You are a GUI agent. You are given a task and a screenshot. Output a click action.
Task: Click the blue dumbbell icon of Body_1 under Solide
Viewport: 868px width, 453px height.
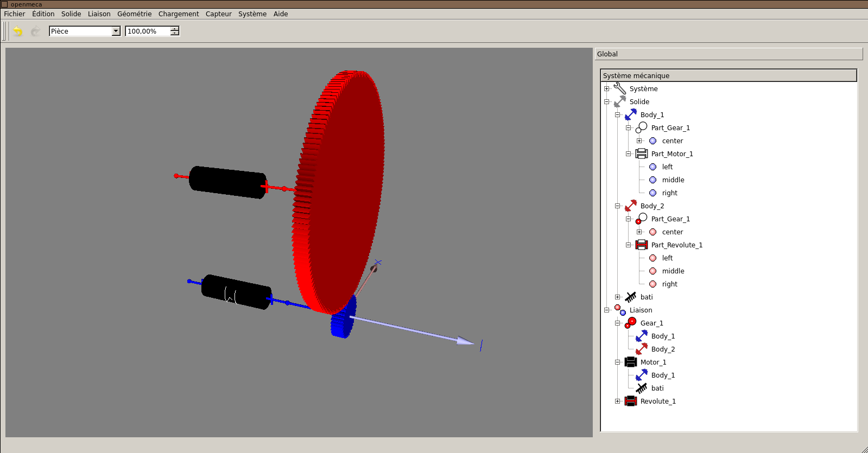pos(631,114)
